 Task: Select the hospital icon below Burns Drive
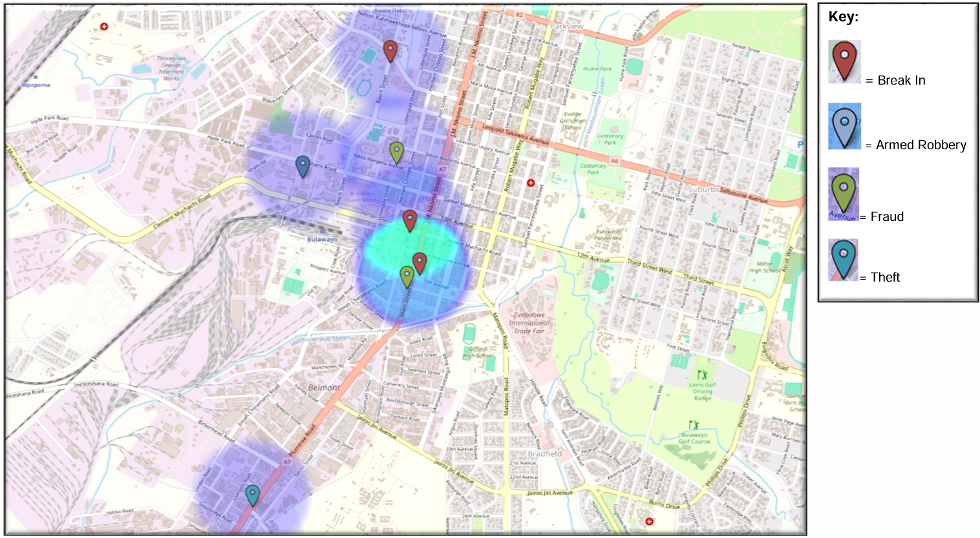click(x=649, y=521)
